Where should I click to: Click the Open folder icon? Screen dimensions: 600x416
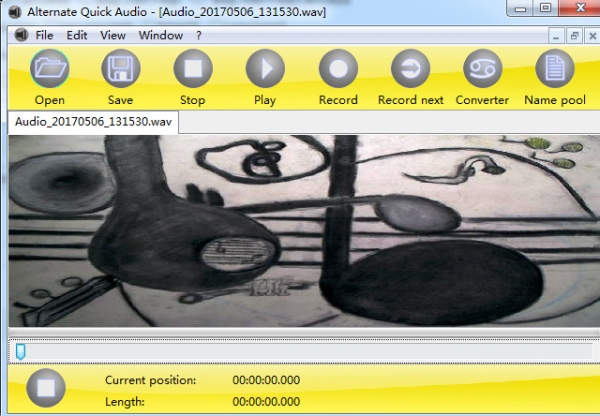point(50,69)
